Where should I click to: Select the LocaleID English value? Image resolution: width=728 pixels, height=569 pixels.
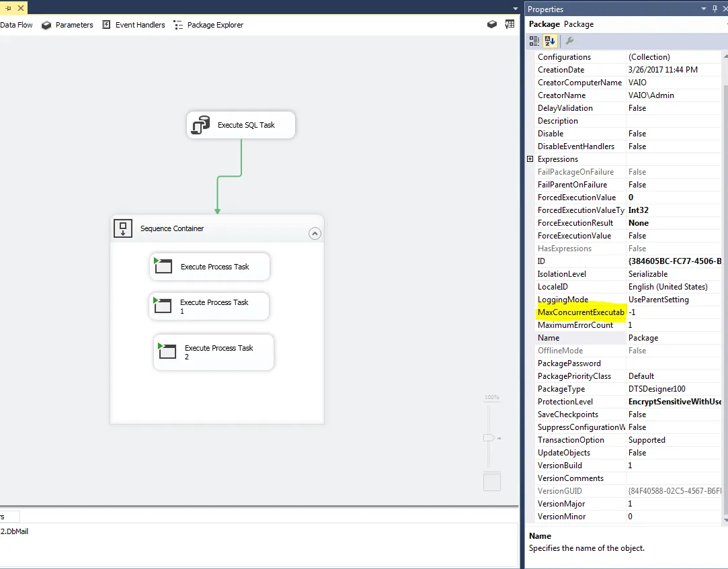pyautogui.click(x=674, y=287)
